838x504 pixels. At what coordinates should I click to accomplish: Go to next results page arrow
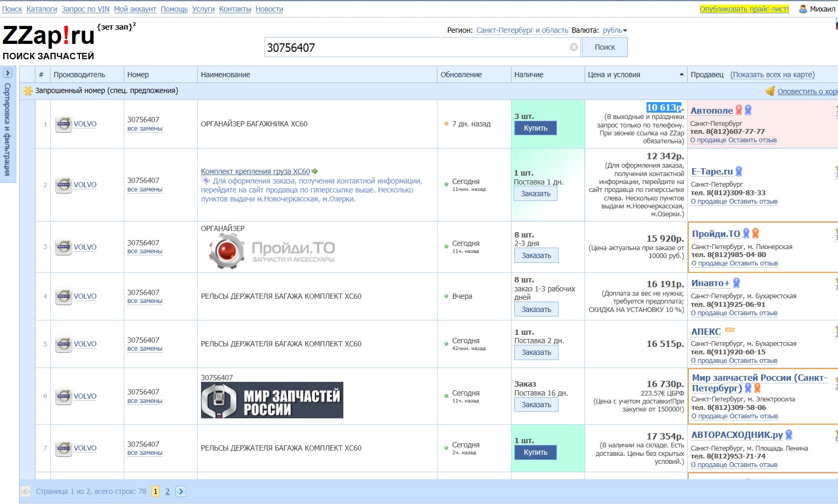181,491
